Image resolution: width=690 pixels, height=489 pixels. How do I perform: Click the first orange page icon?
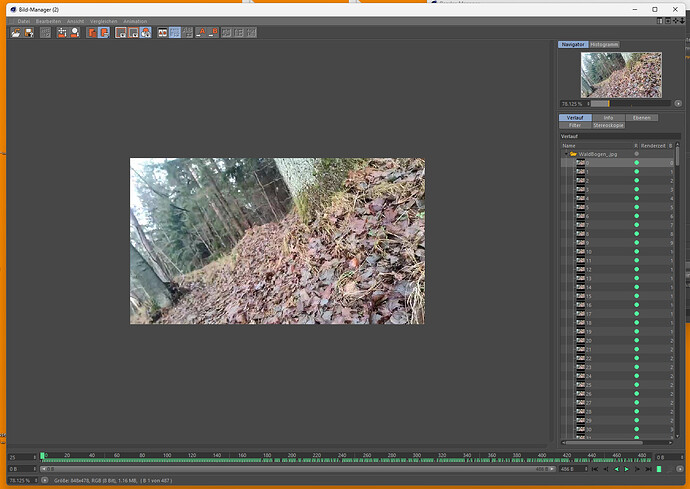[92, 33]
